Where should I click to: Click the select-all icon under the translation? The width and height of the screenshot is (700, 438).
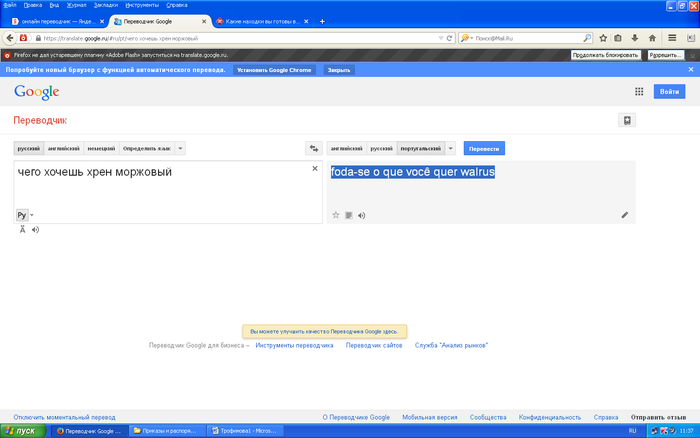pyautogui.click(x=349, y=215)
